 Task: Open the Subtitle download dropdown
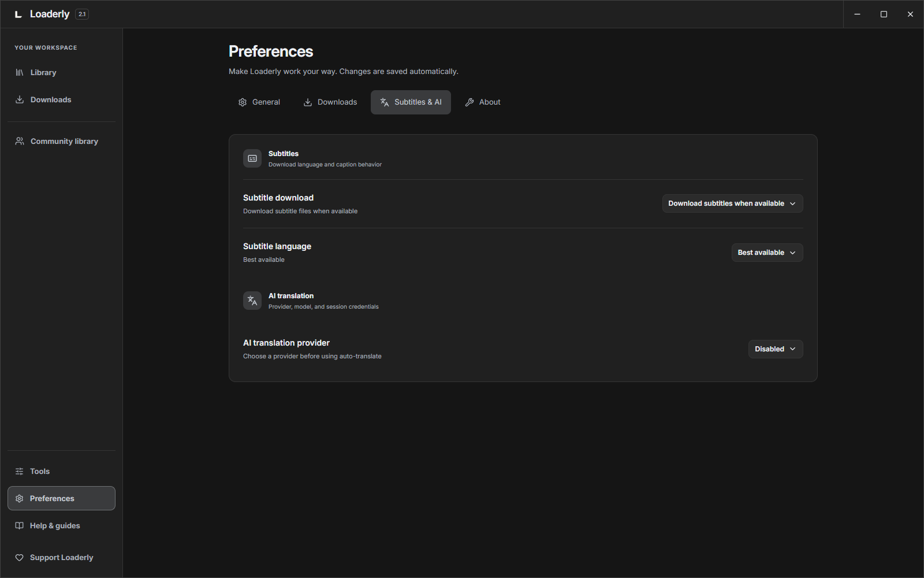pyautogui.click(x=732, y=203)
